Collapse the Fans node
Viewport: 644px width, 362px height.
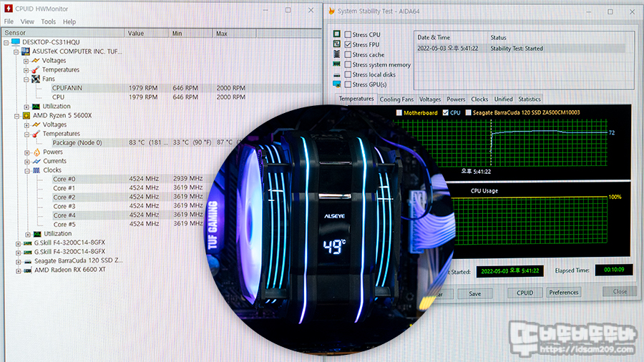26,79
